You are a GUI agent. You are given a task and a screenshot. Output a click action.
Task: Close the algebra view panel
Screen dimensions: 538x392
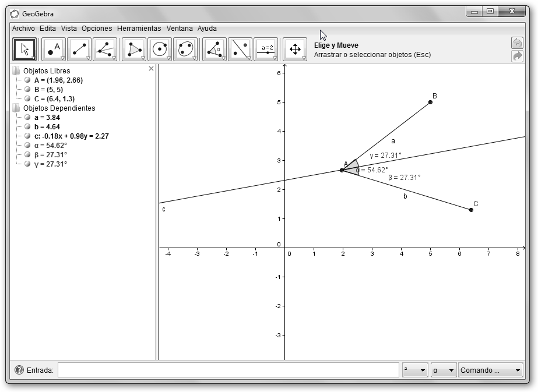152,69
